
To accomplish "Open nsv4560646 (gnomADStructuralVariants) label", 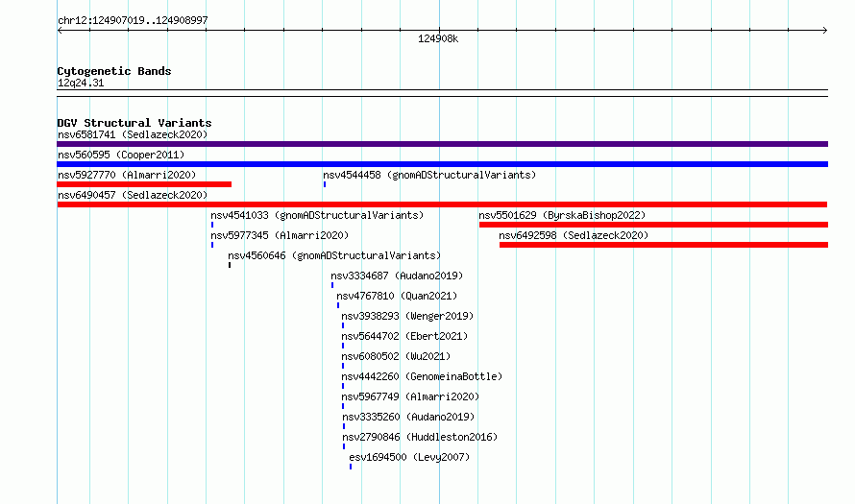I will click(334, 255).
